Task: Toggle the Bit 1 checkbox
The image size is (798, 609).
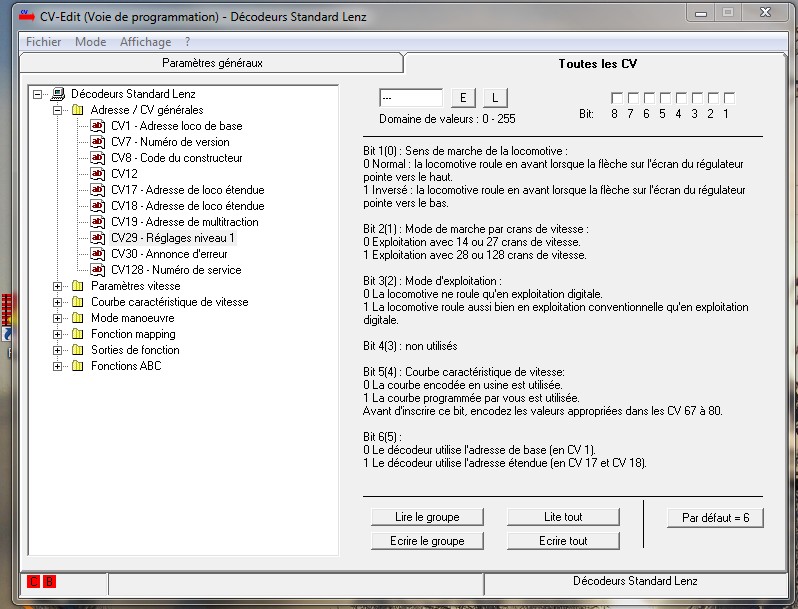Action: pos(729,98)
